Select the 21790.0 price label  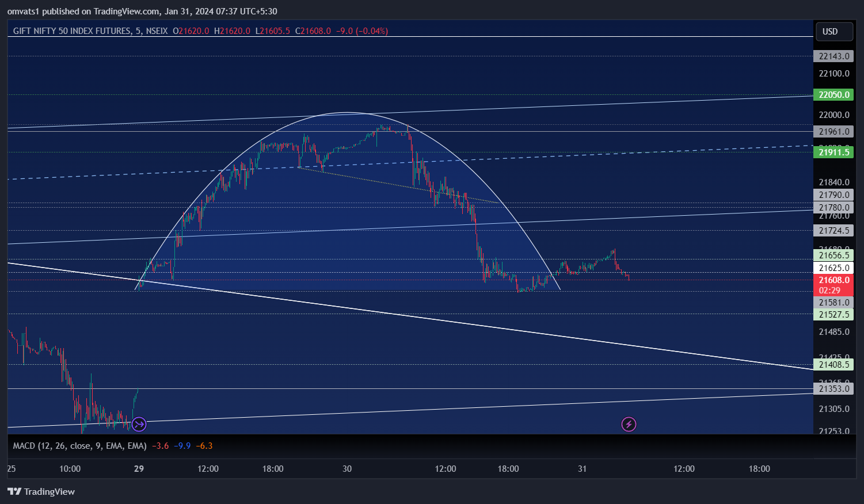(x=833, y=195)
